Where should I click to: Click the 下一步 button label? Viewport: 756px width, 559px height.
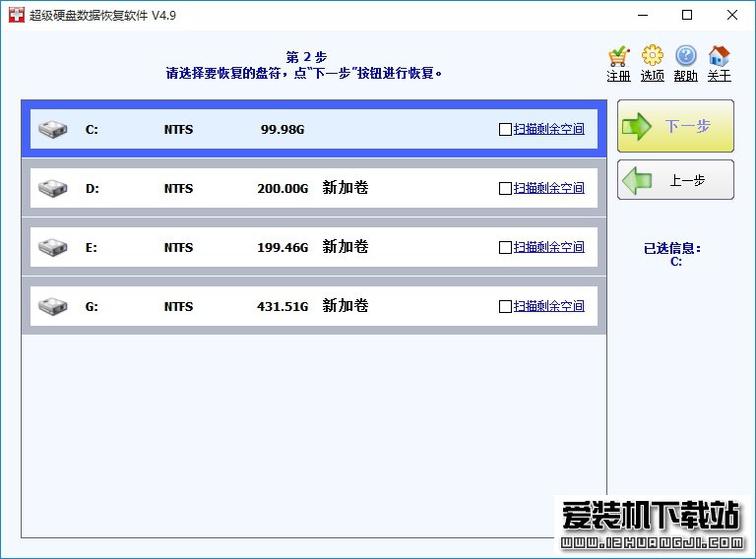[687, 126]
